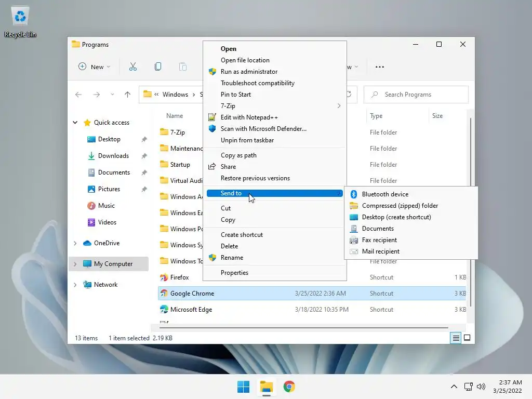Click the Copy toolbar icon
The height and width of the screenshot is (399, 532).
tap(158, 67)
